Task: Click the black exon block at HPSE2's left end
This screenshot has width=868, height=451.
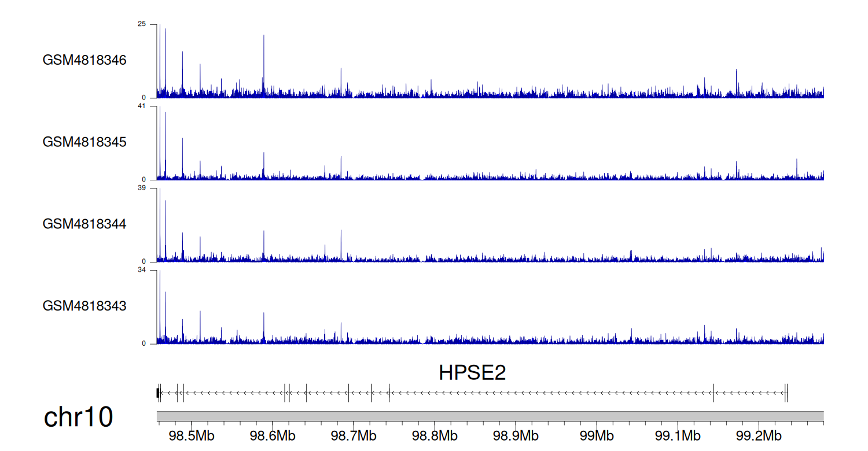Action: point(158,393)
